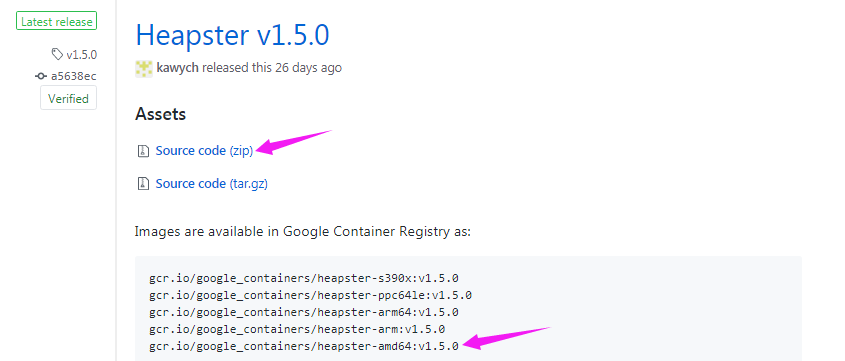Click the zip file icon

coord(143,151)
